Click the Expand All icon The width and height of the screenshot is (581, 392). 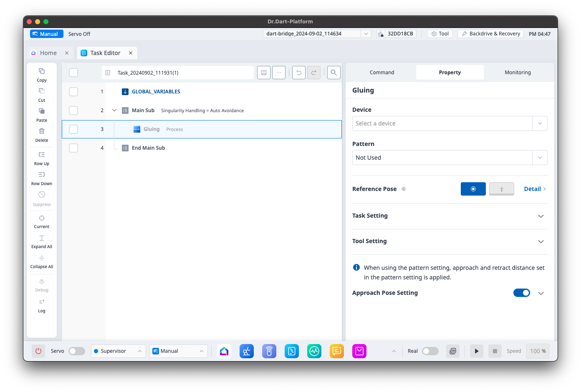pos(42,238)
